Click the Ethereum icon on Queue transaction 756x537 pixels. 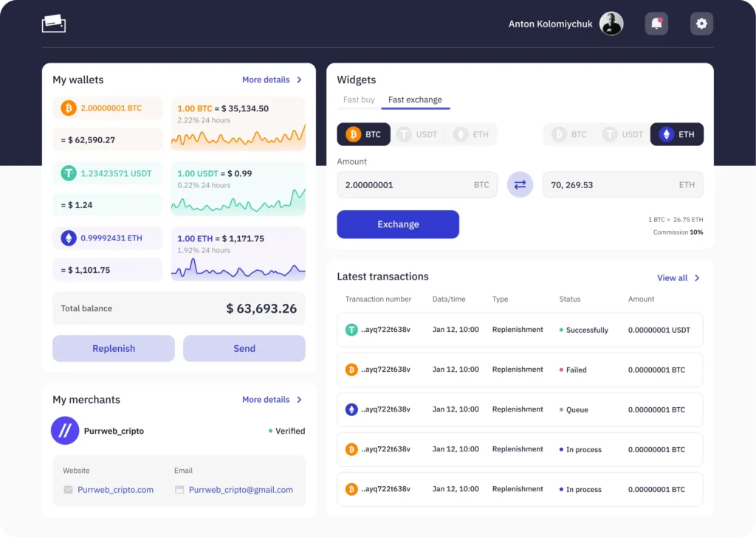[x=351, y=409]
